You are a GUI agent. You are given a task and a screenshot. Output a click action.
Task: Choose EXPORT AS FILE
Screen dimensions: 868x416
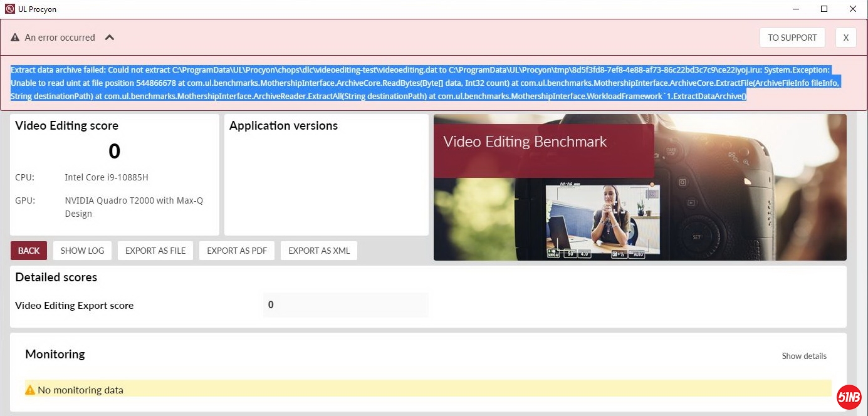pos(155,251)
